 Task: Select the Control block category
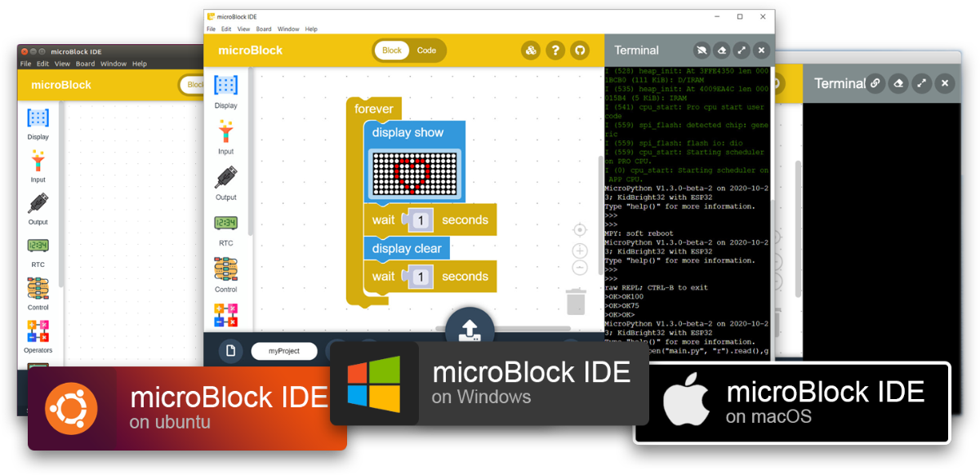point(225,273)
